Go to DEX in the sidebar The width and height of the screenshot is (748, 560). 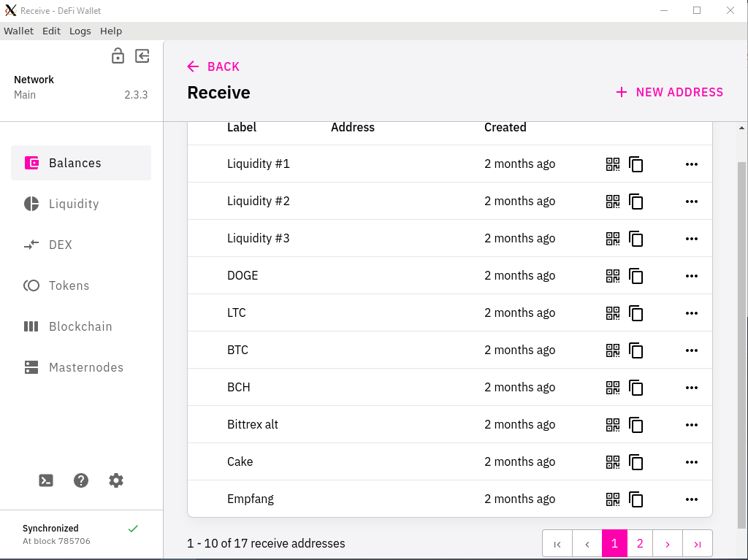click(81, 245)
